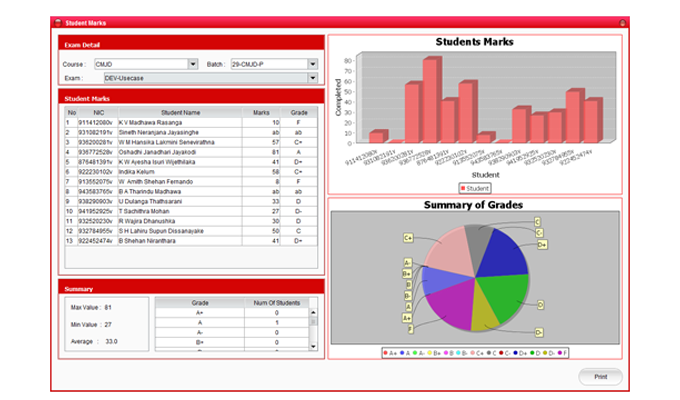
Task: Expand the Batch dropdown showing 29-CMJD-P
Action: pyautogui.click(x=312, y=64)
